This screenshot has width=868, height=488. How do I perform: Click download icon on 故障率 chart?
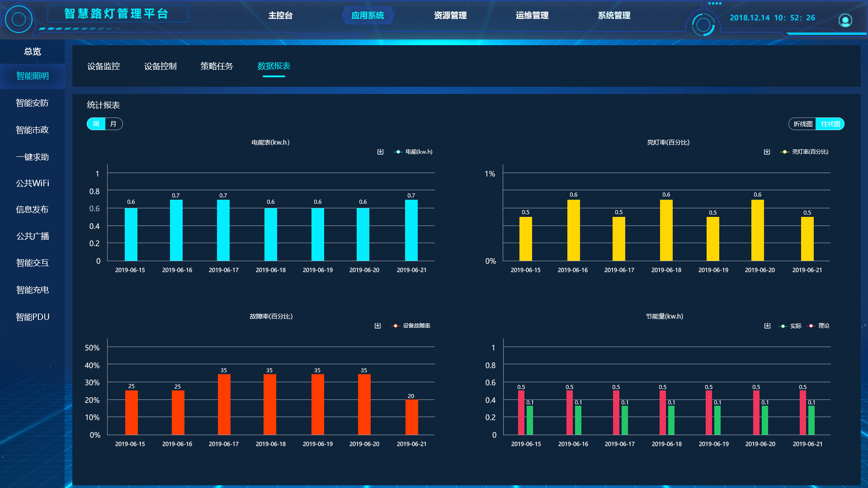coord(377,326)
